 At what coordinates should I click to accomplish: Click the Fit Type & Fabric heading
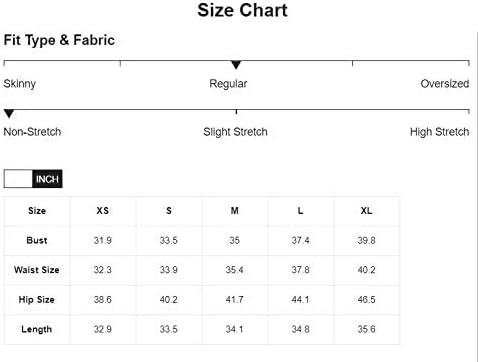59,40
